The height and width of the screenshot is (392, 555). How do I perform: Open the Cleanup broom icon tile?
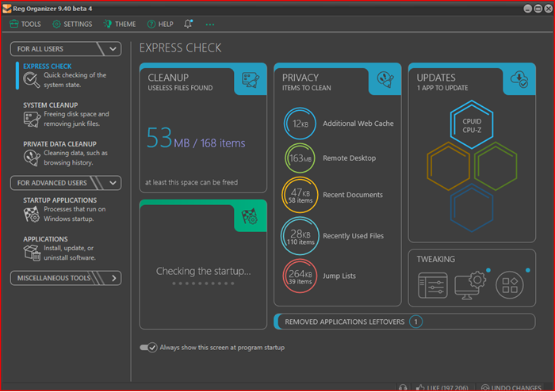click(251, 80)
